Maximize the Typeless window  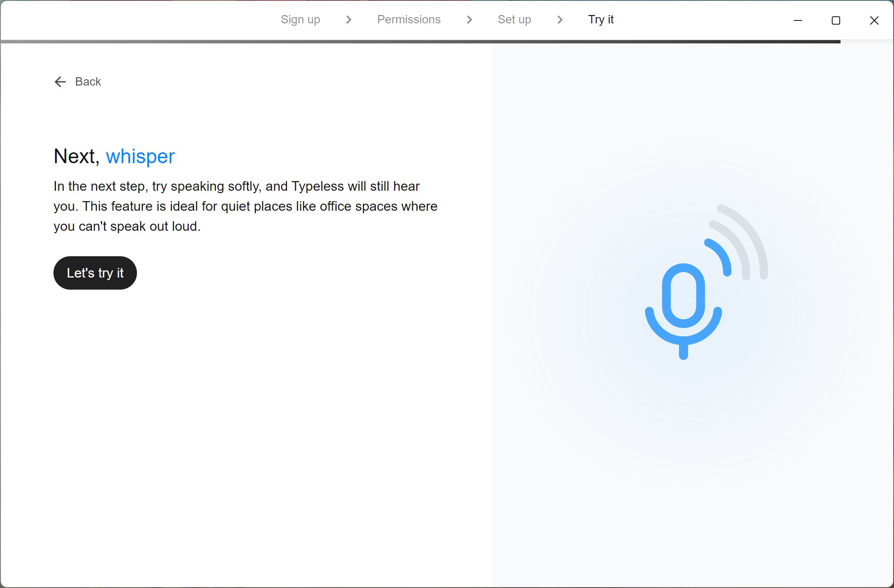point(836,20)
